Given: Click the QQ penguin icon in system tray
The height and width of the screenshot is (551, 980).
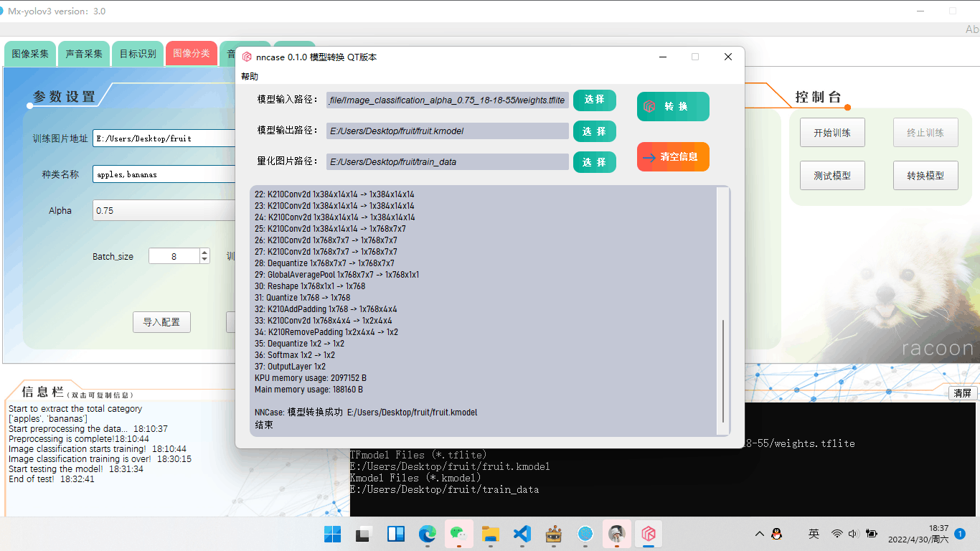Looking at the screenshot, I should pyautogui.click(x=777, y=534).
